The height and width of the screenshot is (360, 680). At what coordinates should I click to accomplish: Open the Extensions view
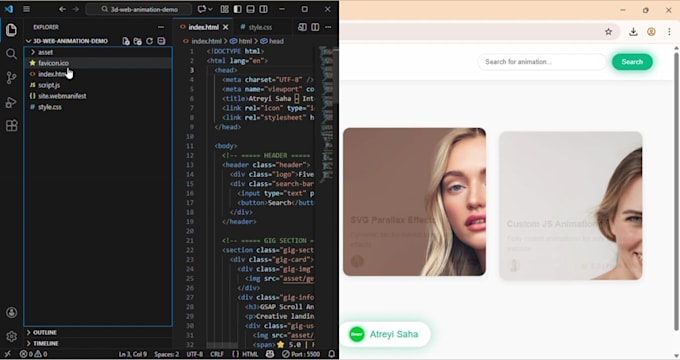[11, 126]
